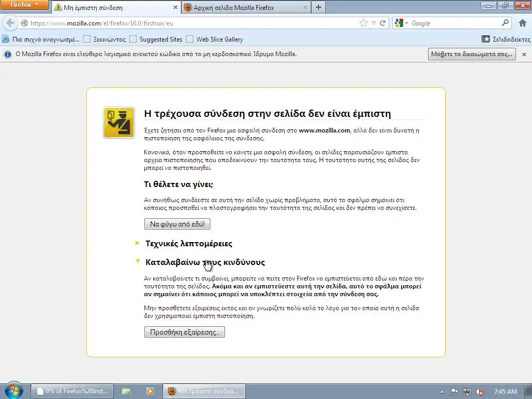Open the Σελιδοδείκτες bookmarks menu
The width and height of the screenshot is (532, 399).
click(x=506, y=39)
